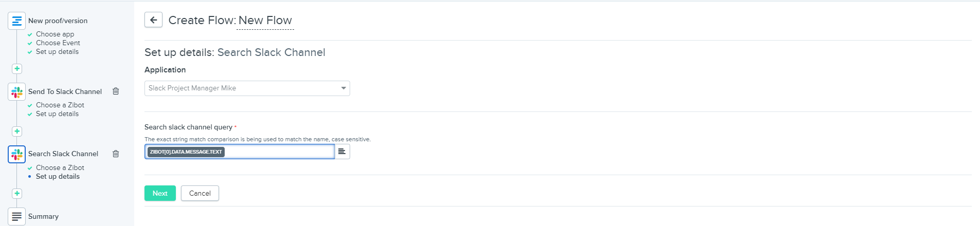Click the New proof/version trigger icon
This screenshot has height=226, width=980.
pos(17,21)
